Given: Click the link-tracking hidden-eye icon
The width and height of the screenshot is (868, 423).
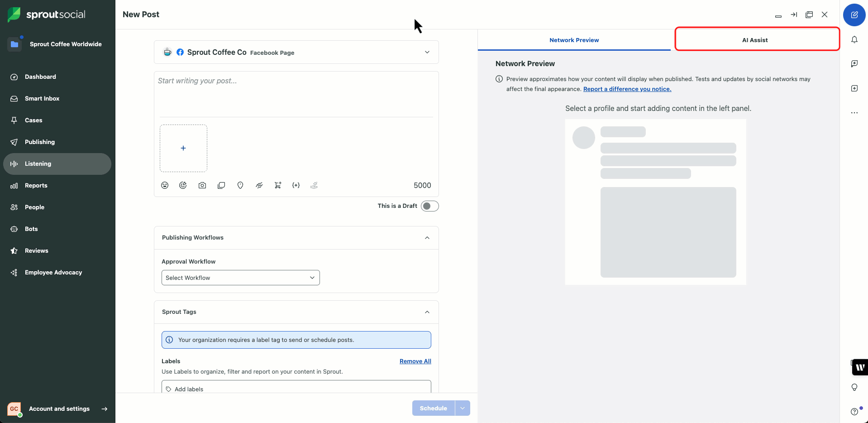Looking at the screenshot, I should click(x=259, y=185).
